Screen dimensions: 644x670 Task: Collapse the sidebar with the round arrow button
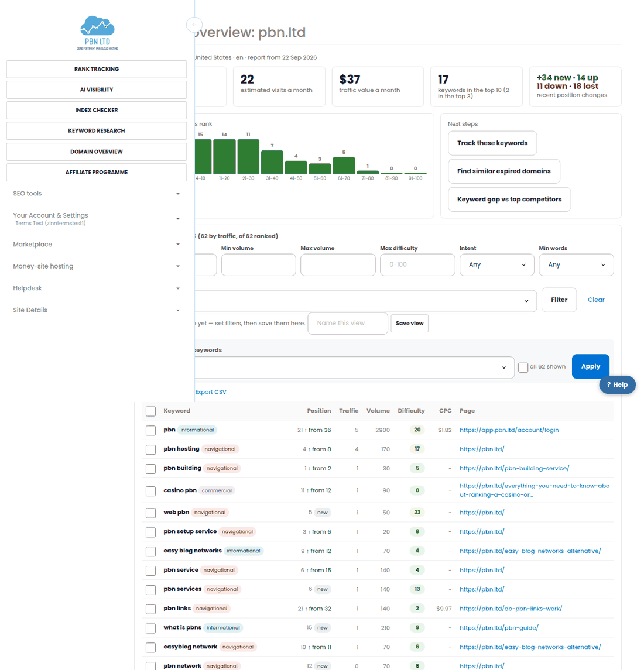coord(194,25)
